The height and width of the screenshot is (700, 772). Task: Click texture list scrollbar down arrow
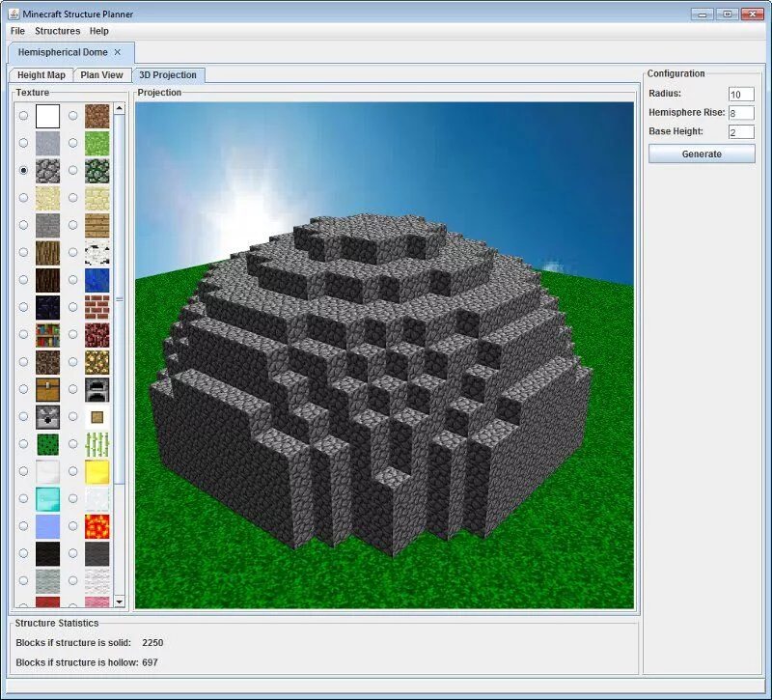[119, 602]
